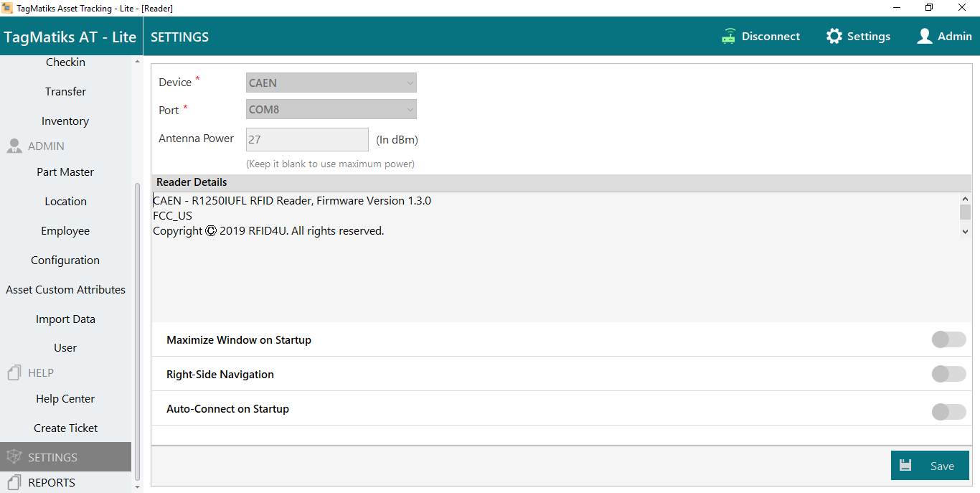Click the Admin user profile icon
The image size is (980, 493).
pyautogui.click(x=925, y=37)
